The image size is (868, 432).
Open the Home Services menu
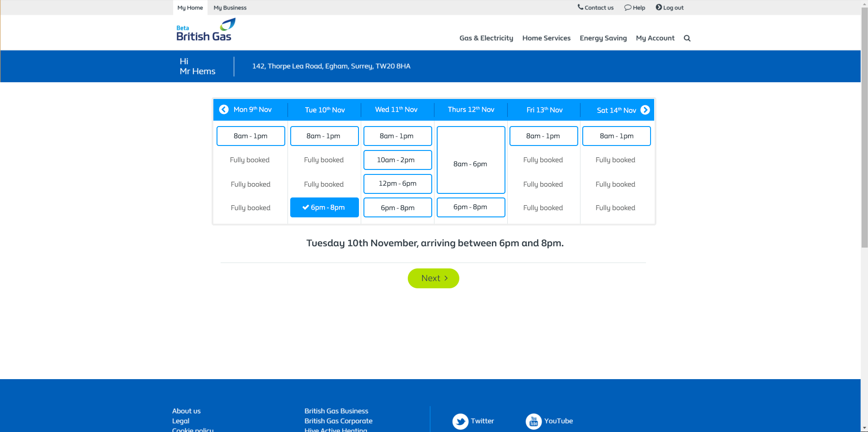[546, 38]
